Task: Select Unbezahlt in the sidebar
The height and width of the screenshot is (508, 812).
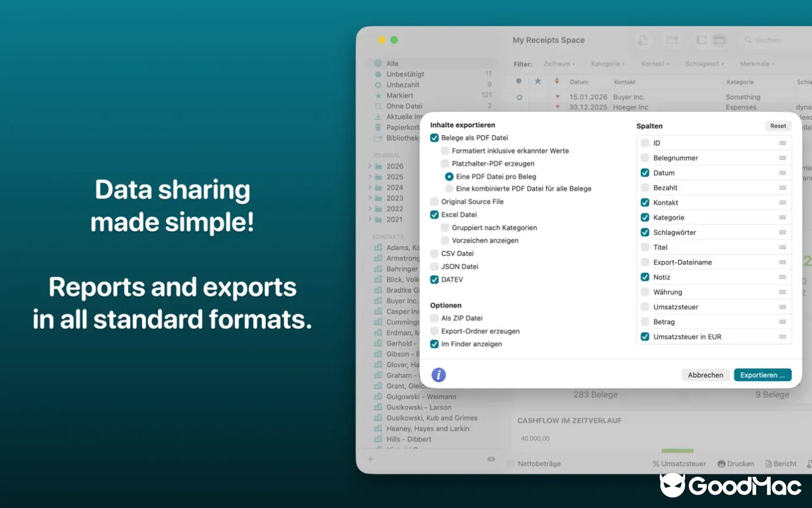Action: tap(431, 84)
